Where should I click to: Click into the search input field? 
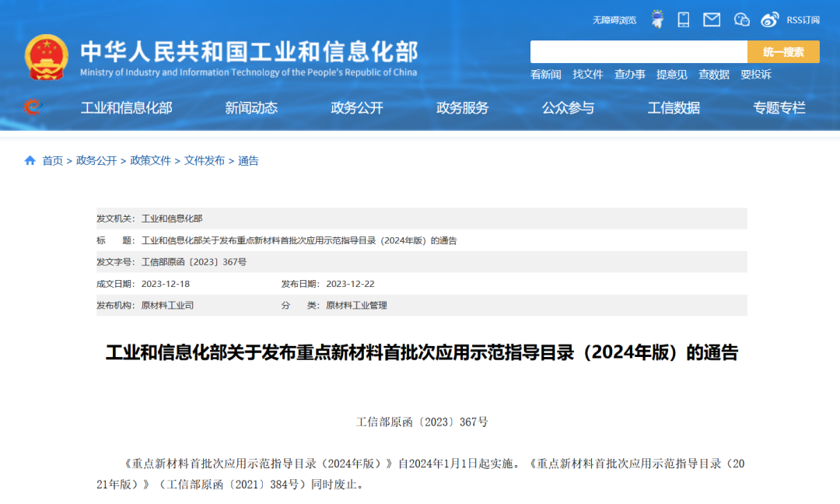tap(638, 52)
